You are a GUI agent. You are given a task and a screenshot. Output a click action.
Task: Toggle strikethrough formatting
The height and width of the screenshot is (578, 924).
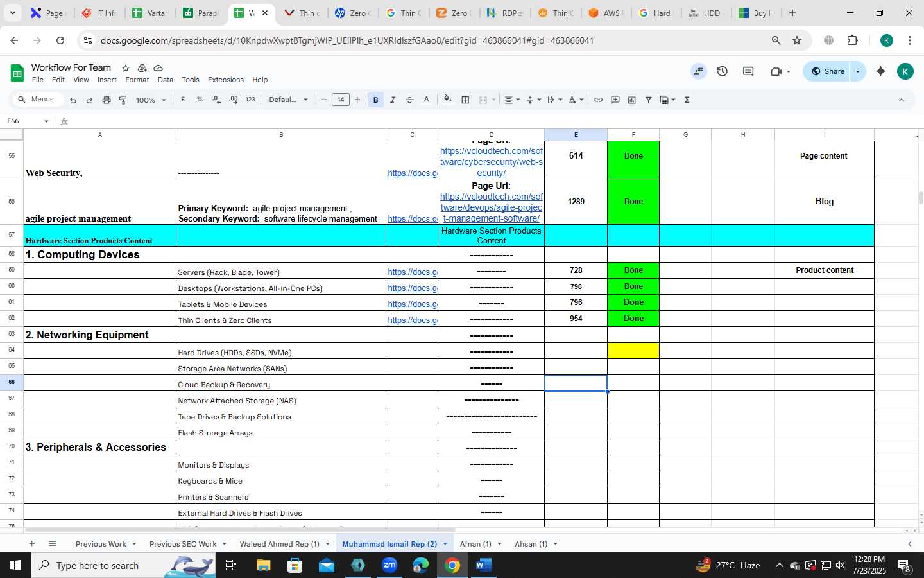(x=409, y=100)
